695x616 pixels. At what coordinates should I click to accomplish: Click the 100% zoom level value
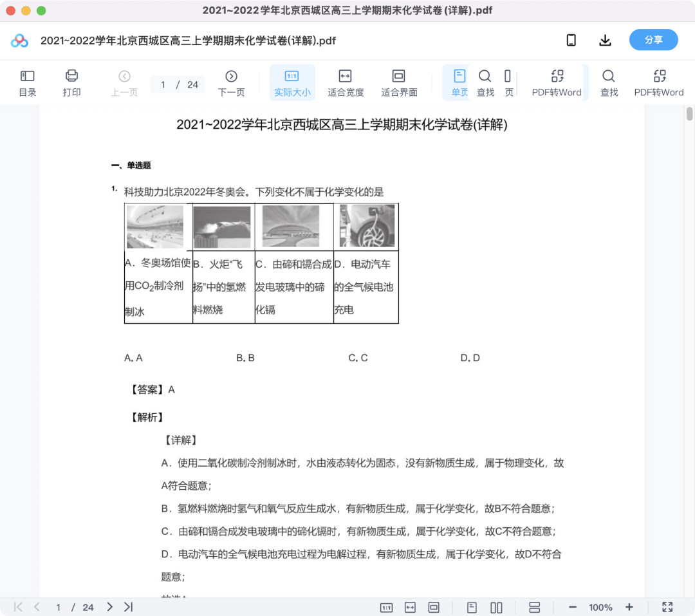click(x=600, y=607)
